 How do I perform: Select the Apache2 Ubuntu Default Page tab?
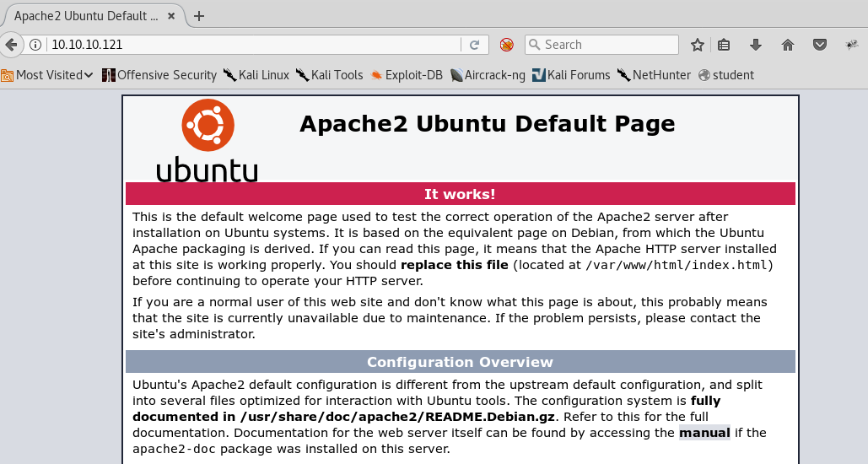click(84, 16)
